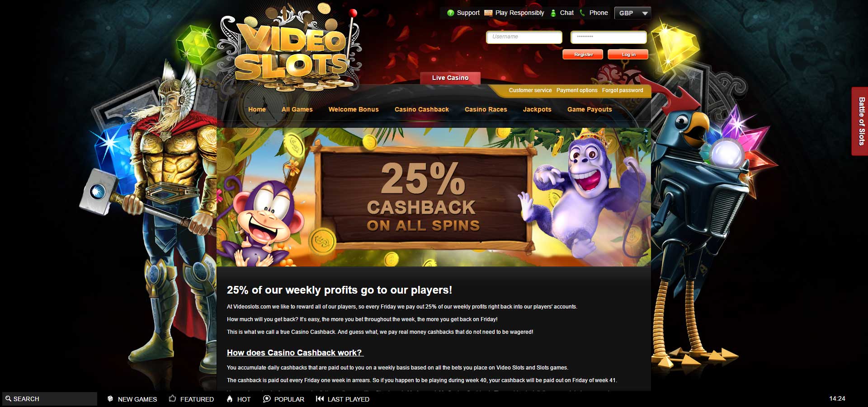Click the Play Responsibly icon
This screenshot has height=407, width=868.
[488, 13]
